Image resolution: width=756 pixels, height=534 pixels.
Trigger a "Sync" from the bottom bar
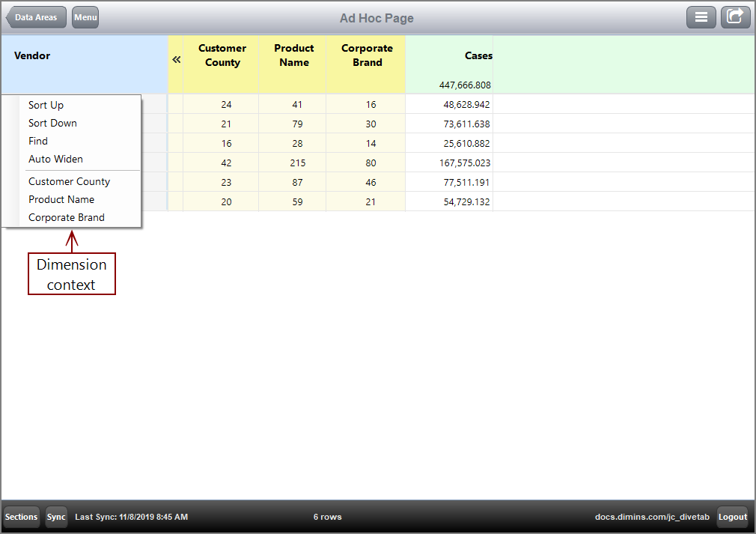click(x=56, y=517)
